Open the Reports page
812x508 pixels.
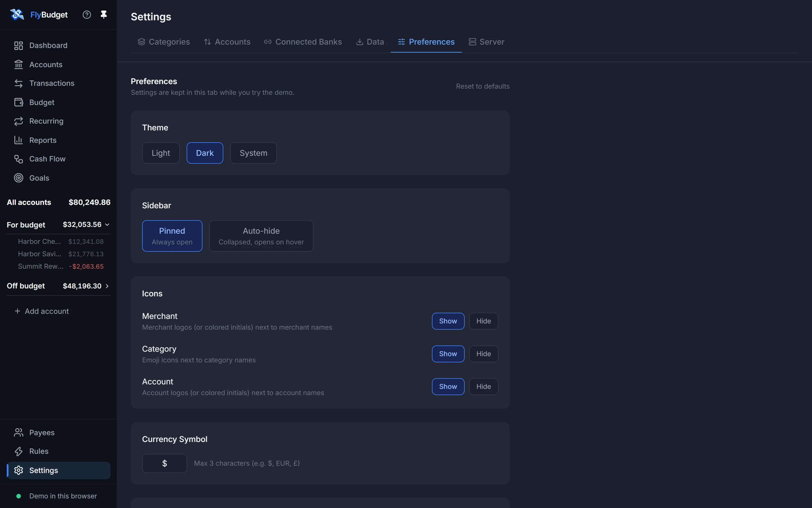(58, 140)
